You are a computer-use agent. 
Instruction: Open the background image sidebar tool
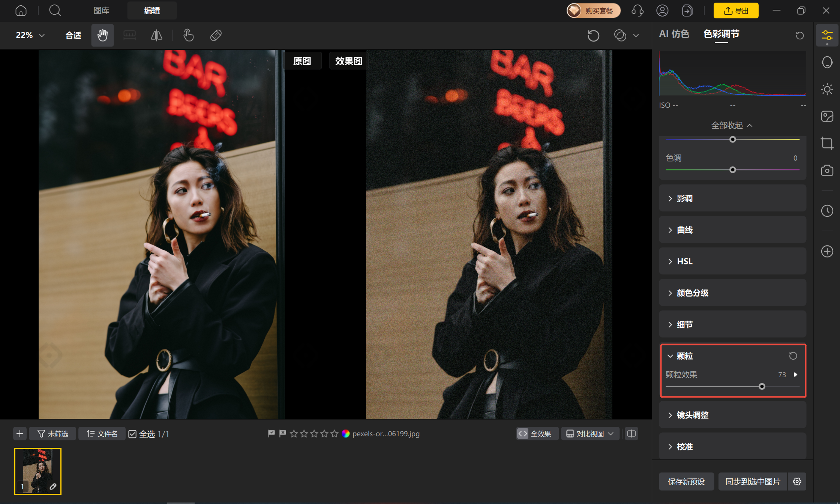[x=827, y=116]
